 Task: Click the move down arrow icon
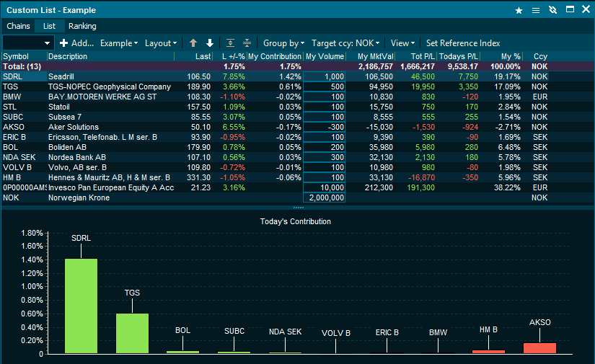(x=210, y=43)
